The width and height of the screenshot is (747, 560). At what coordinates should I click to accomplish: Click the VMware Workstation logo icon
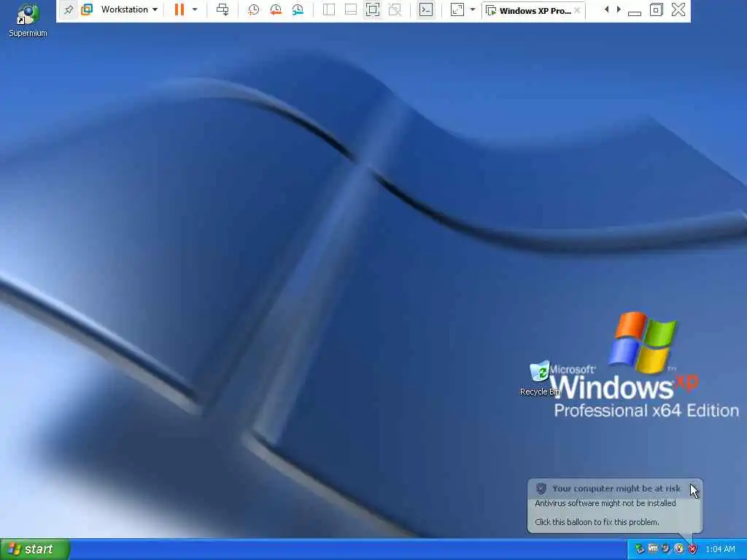(x=87, y=9)
